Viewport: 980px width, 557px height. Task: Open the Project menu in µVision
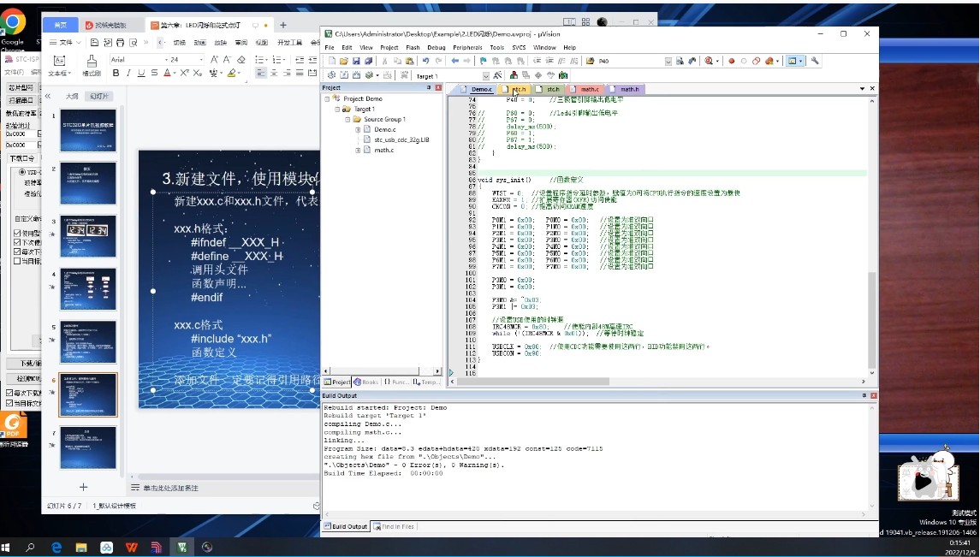point(389,47)
